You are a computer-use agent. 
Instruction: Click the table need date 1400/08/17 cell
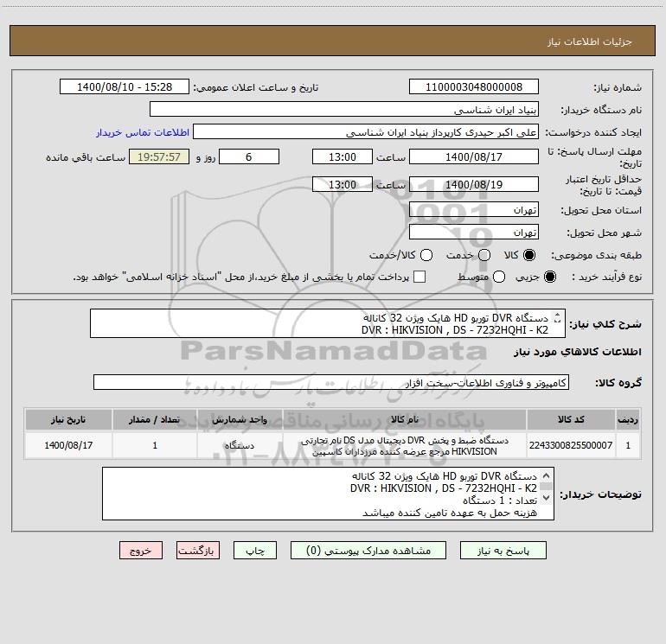click(68, 445)
